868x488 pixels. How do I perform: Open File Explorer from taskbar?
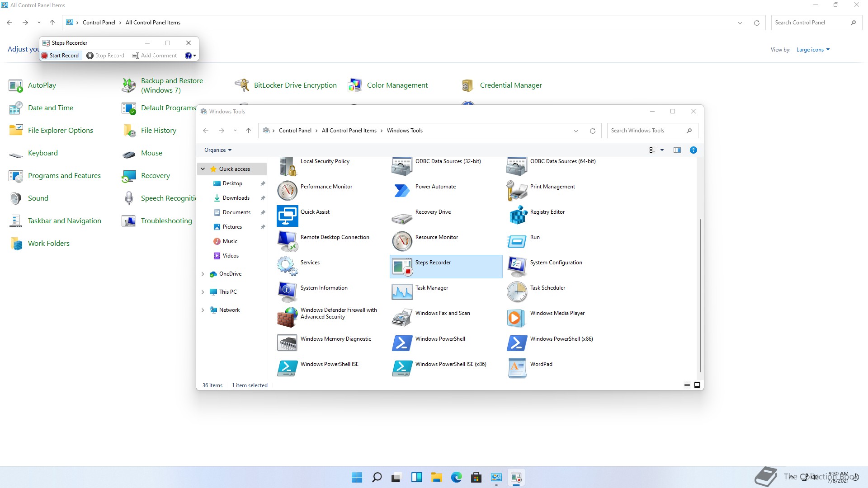tap(436, 478)
